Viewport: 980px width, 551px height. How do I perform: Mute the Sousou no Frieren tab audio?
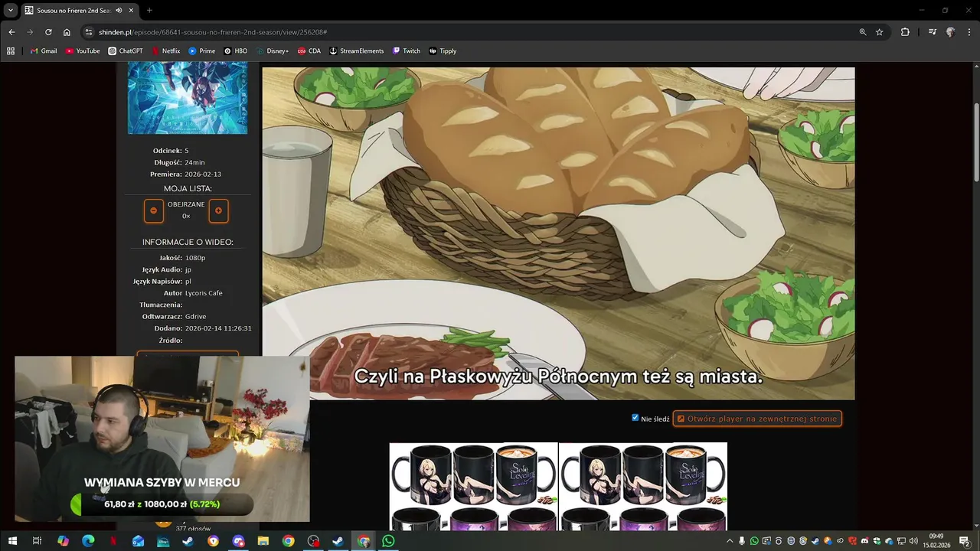(x=119, y=11)
